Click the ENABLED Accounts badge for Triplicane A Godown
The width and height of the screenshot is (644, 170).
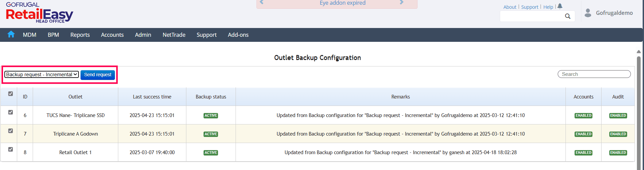pos(583,134)
